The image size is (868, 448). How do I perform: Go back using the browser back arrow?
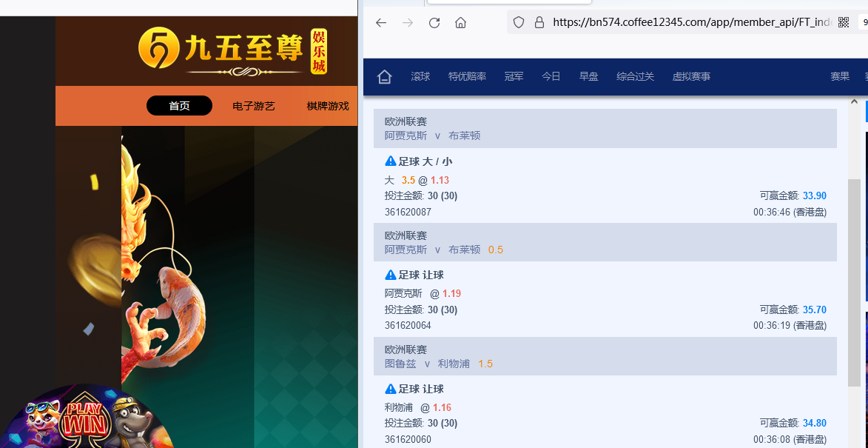(x=381, y=23)
